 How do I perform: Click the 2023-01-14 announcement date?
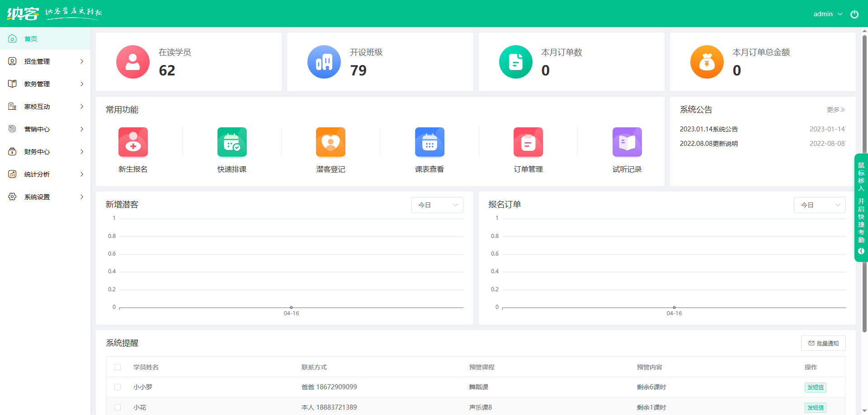pos(827,129)
